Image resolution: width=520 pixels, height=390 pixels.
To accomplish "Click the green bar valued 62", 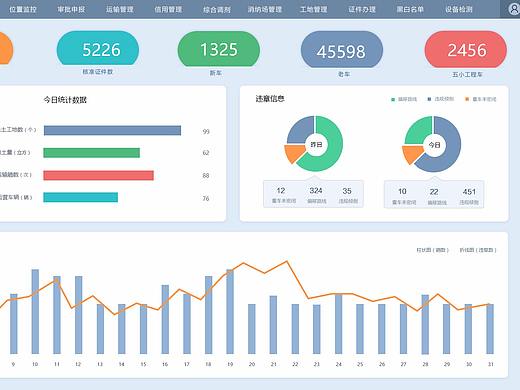I will pos(92,153).
